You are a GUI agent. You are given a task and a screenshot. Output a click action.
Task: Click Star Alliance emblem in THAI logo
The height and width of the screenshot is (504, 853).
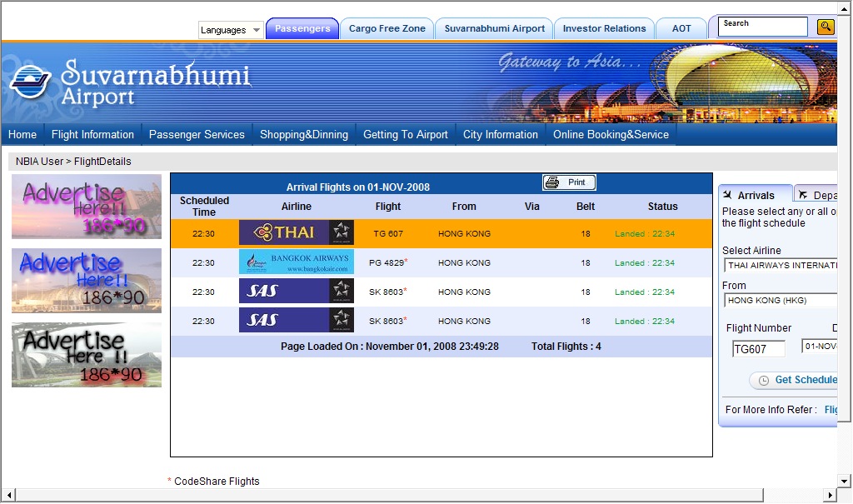tap(342, 232)
